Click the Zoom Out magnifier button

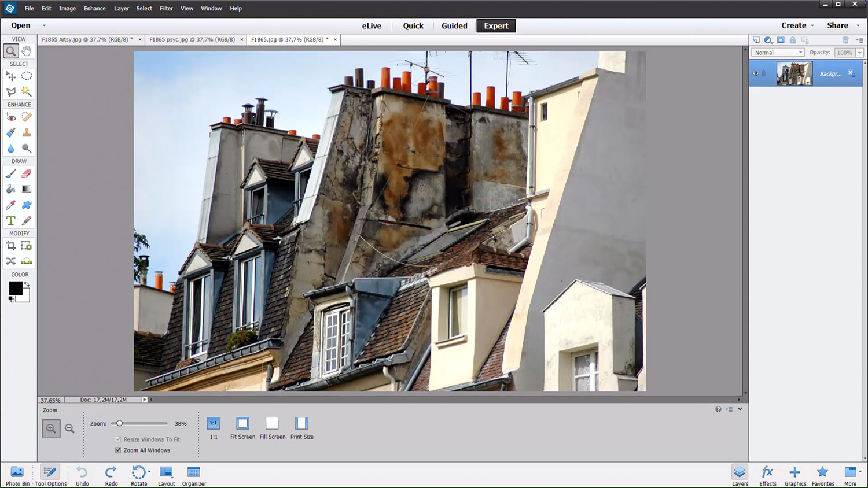tap(69, 428)
